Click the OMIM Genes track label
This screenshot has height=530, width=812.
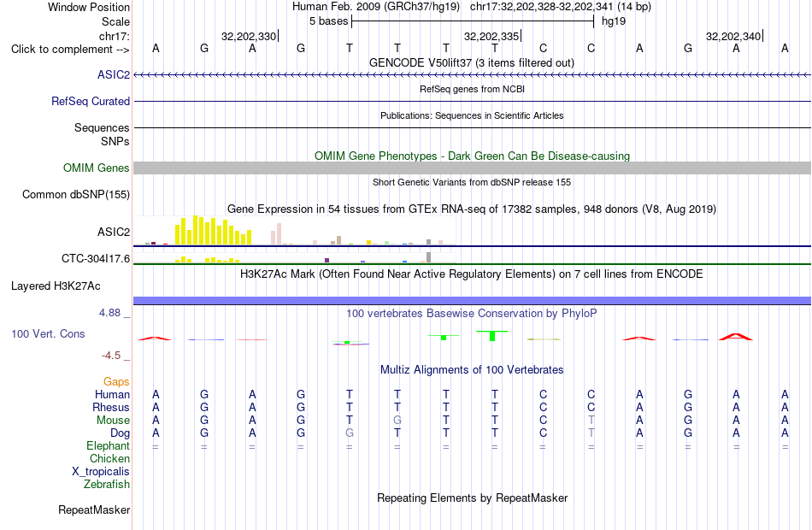click(x=96, y=168)
